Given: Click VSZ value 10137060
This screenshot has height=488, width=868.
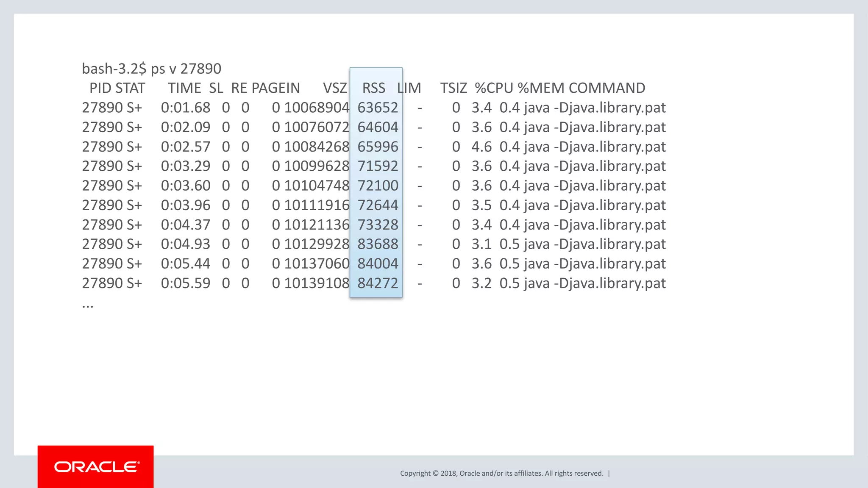Looking at the screenshot, I should (x=317, y=263).
